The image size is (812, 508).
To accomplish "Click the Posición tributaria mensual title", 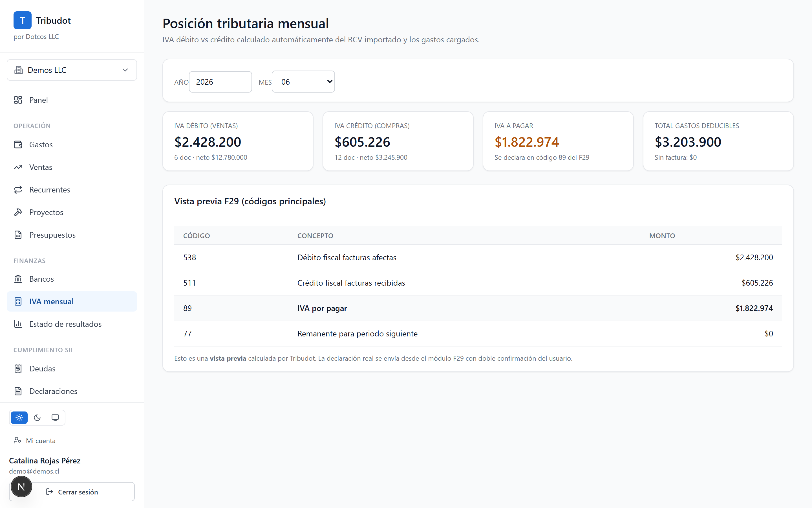I will [246, 23].
